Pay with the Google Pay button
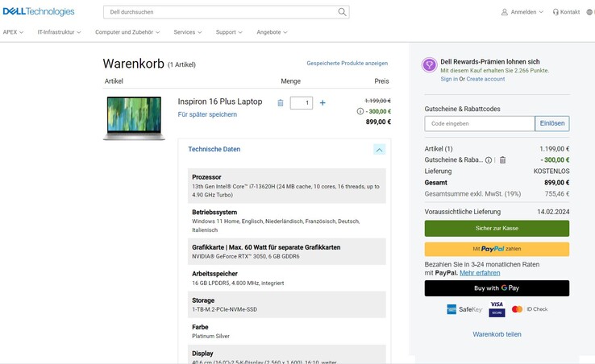 click(497, 288)
